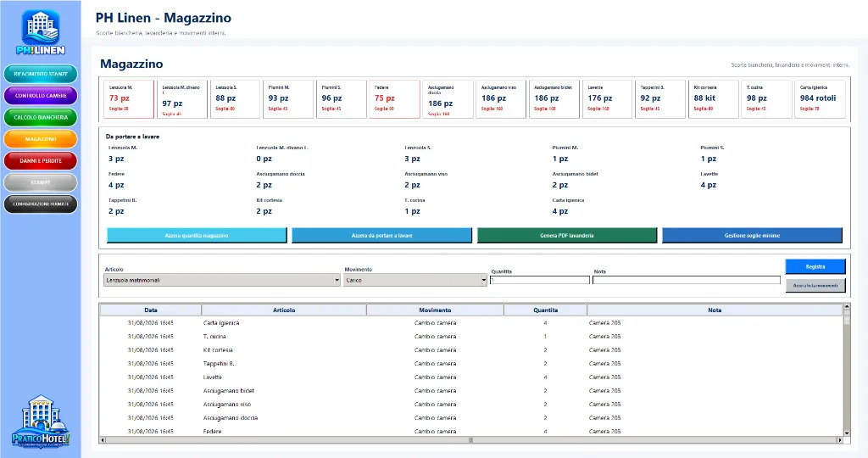The height and width of the screenshot is (458, 868).
Task: Click the vertical scrollbar thumb of the movements table
Action: click(847, 317)
